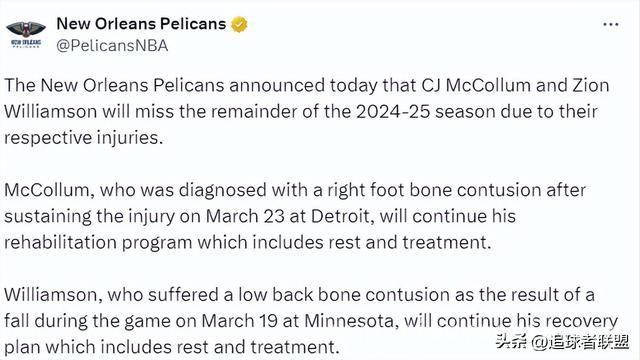Click the name CJ McCollum in the text

(476, 86)
